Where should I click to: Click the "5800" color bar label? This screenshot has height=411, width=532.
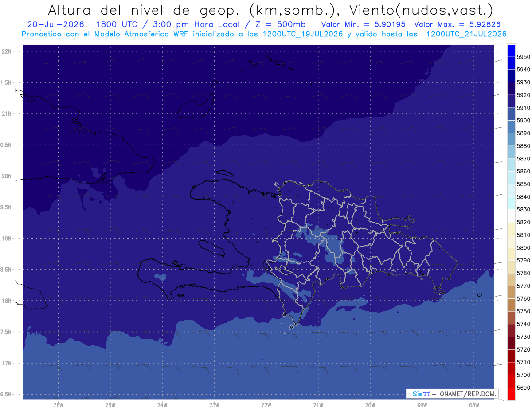[x=524, y=248]
